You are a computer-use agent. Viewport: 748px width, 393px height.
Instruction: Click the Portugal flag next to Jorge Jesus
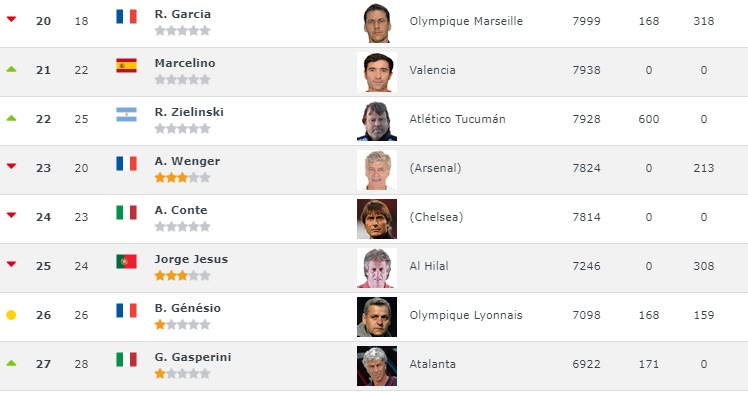coord(126,261)
